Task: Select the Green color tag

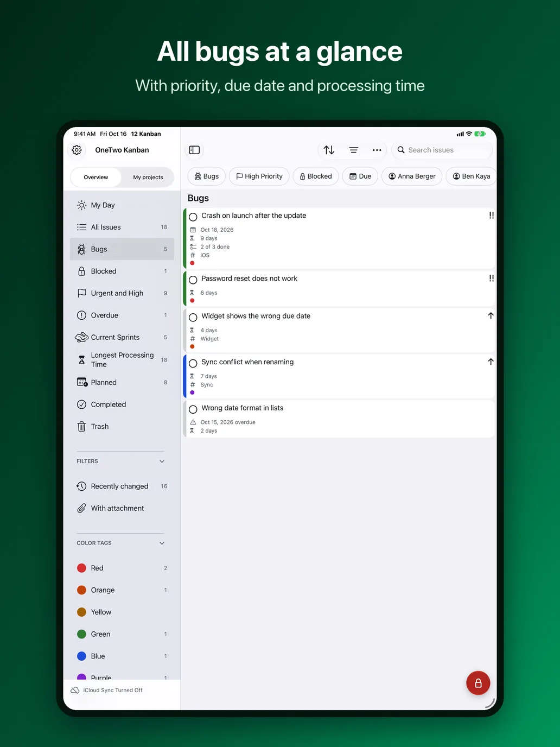Action: pyautogui.click(x=122, y=634)
